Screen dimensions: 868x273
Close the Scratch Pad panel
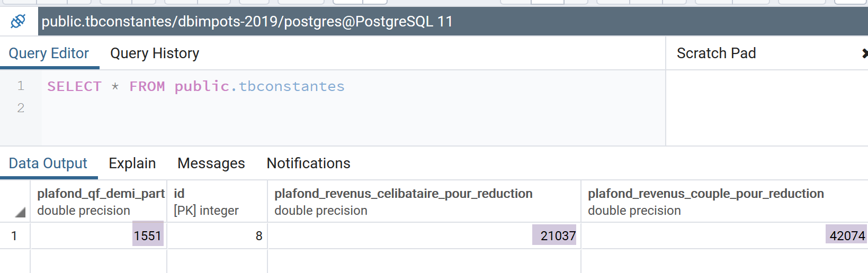[865, 53]
